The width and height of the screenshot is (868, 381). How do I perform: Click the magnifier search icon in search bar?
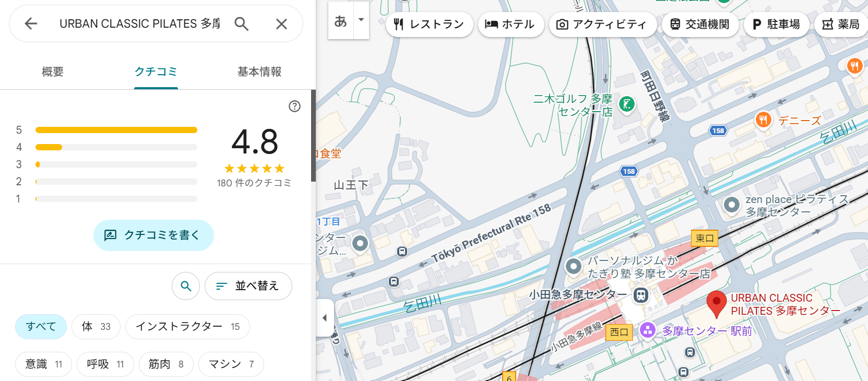(x=241, y=23)
